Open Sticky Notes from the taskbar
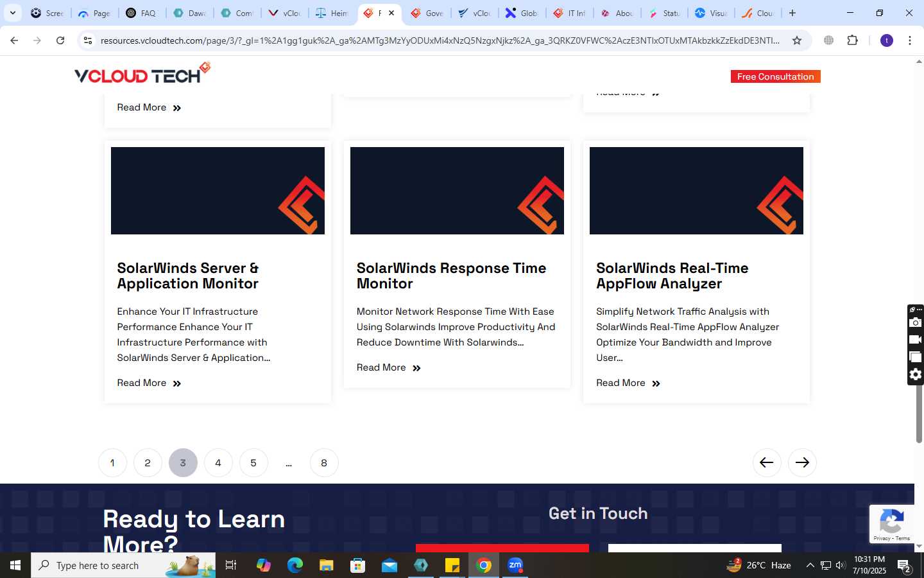This screenshot has width=924, height=578. pos(452,565)
